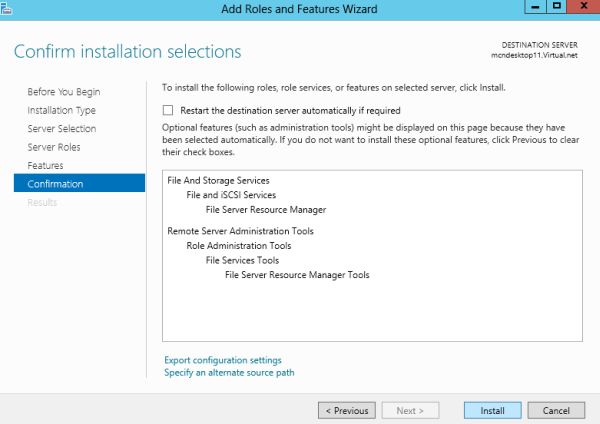Image resolution: width=600 pixels, height=424 pixels.
Task: Click Remote Server Administration Tools entry
Action: (x=240, y=231)
